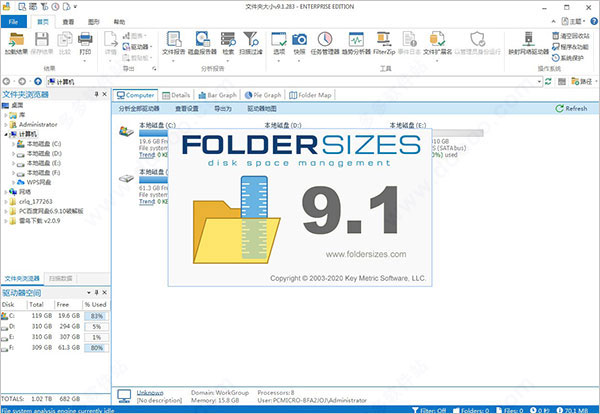Launch the FilterZip tool icon

[384, 39]
